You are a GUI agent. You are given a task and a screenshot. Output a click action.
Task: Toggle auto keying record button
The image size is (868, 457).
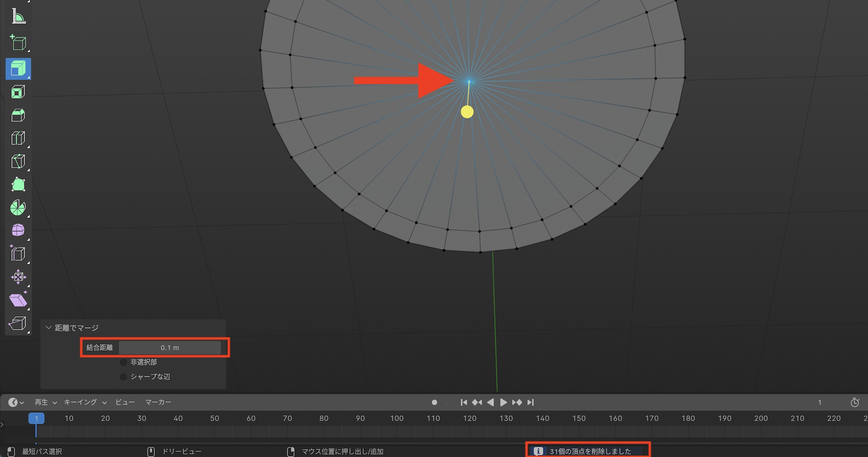(x=434, y=402)
